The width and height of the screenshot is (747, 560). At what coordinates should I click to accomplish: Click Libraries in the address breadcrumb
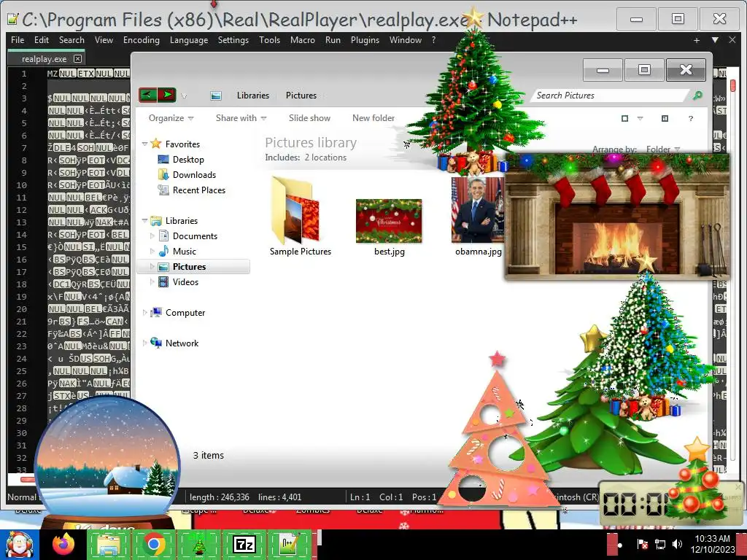[x=253, y=96]
